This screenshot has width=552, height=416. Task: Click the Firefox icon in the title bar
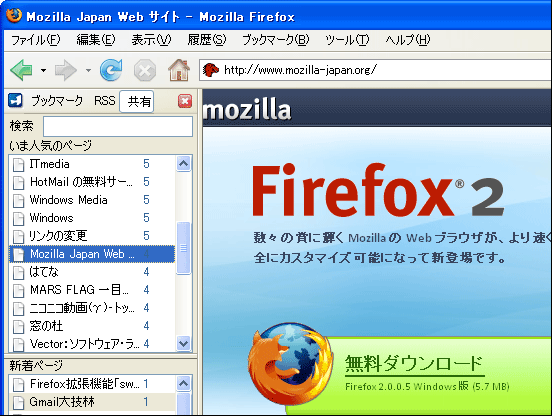pos(13,15)
